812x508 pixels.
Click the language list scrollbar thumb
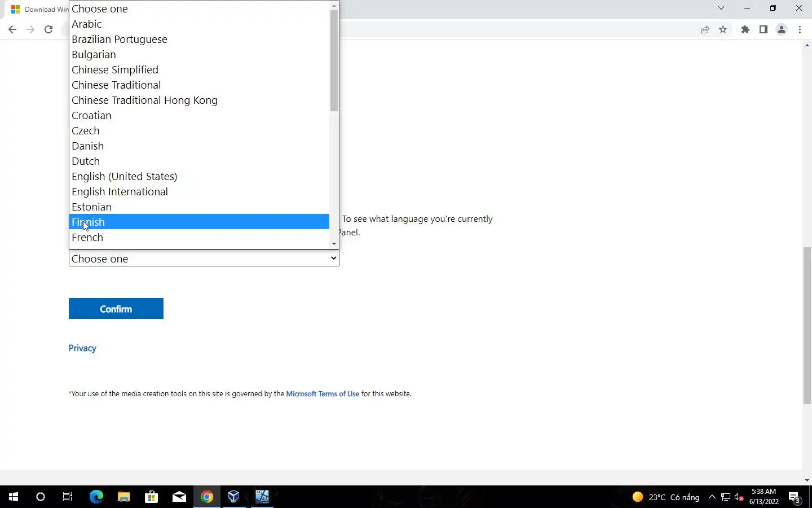(334, 60)
